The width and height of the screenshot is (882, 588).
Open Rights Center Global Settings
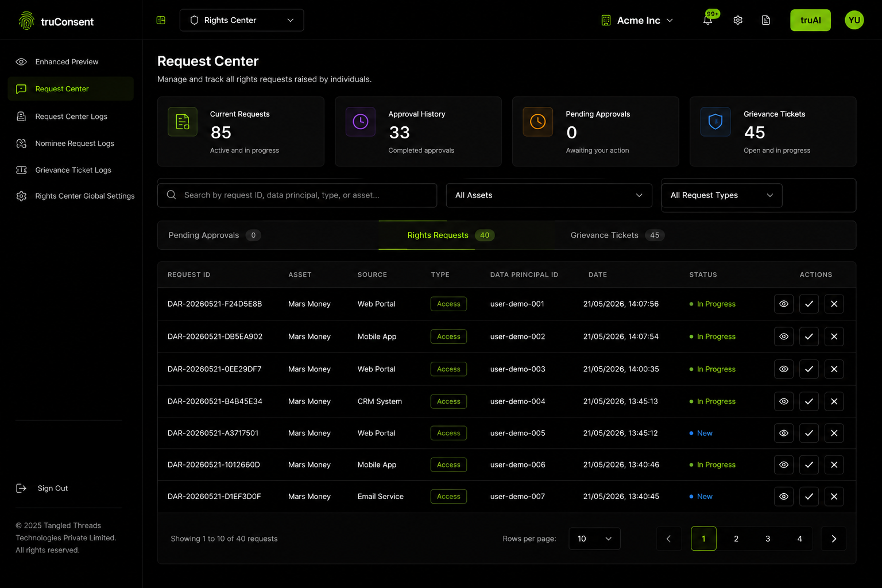coord(75,196)
